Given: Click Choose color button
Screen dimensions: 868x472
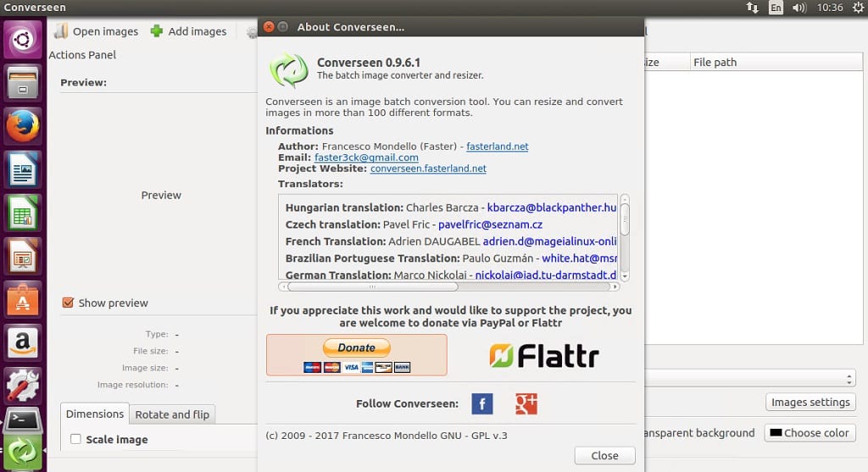Looking at the screenshot, I should pyautogui.click(x=810, y=433).
